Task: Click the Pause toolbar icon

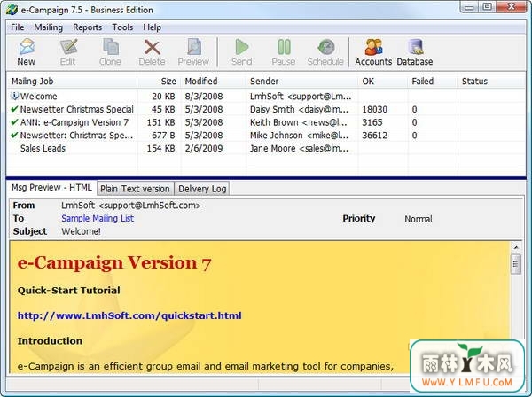Action: [x=284, y=52]
